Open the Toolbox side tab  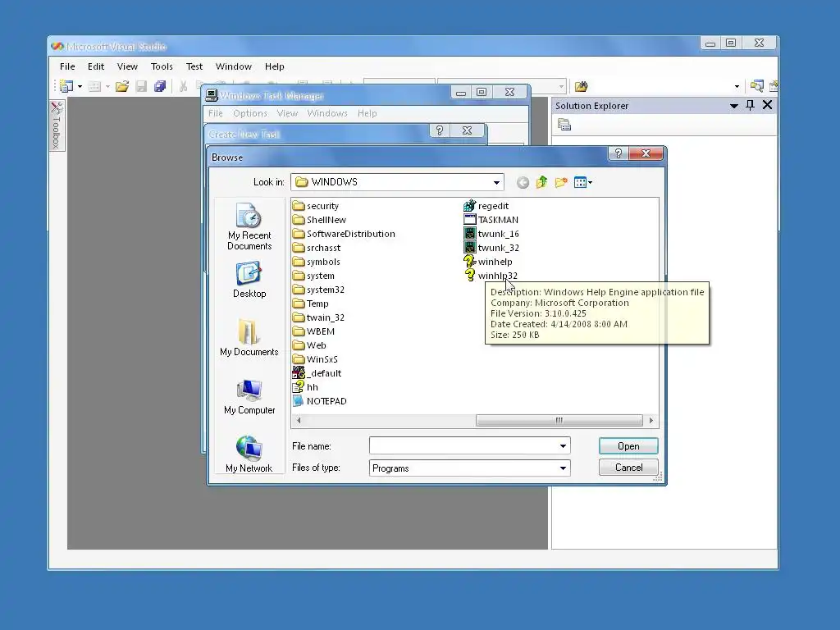57,126
